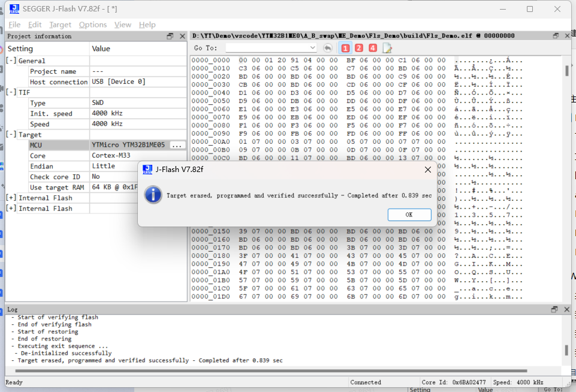Undock the Log panel
Image resolution: width=576 pixels, height=392 pixels.
[554, 309]
